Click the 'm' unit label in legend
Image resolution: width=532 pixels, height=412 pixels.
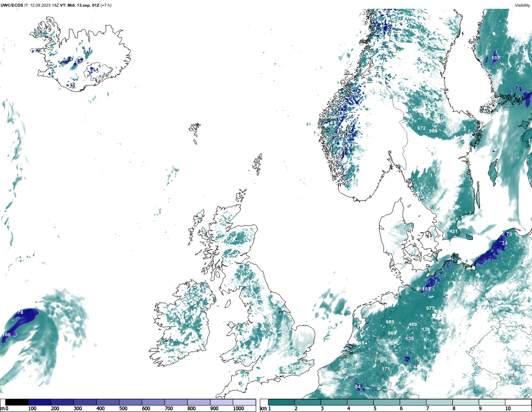click(2, 409)
